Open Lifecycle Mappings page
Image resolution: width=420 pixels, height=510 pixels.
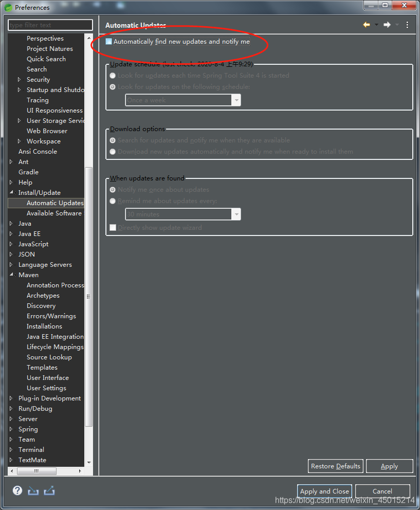coord(55,347)
